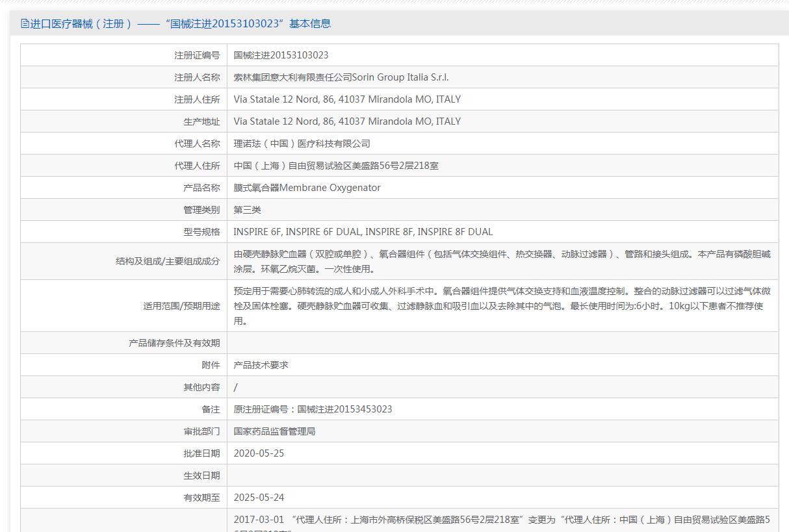The height and width of the screenshot is (532, 789).
Task: Click the management category value 第三类
Action: 247,210
